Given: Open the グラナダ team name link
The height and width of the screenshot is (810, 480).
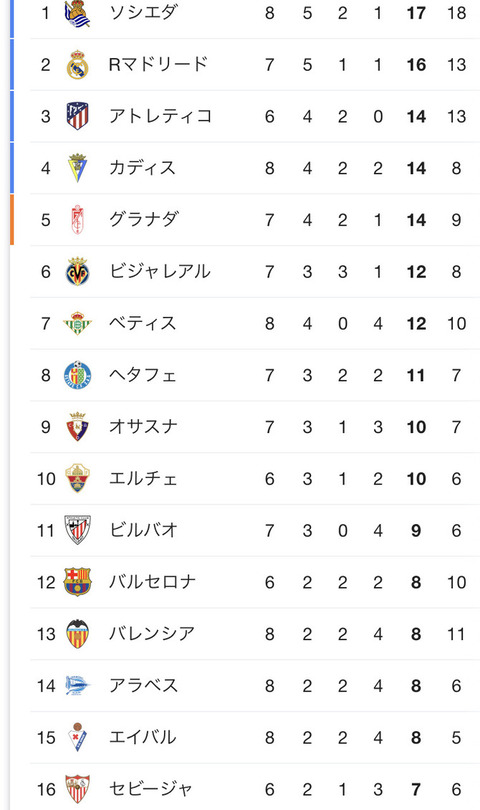Looking at the screenshot, I should [143, 220].
